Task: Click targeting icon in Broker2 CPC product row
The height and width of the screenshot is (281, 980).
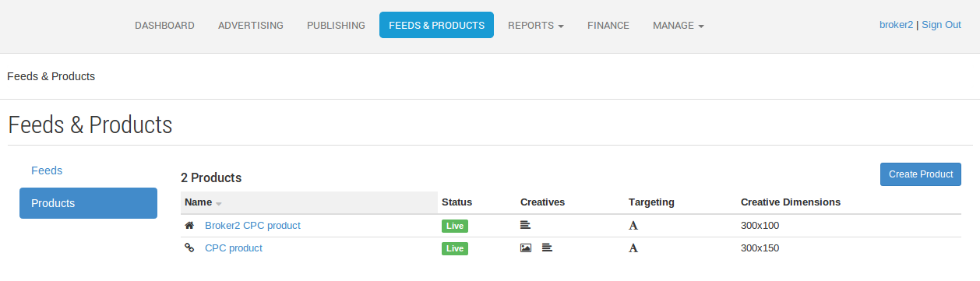Action: pos(633,226)
